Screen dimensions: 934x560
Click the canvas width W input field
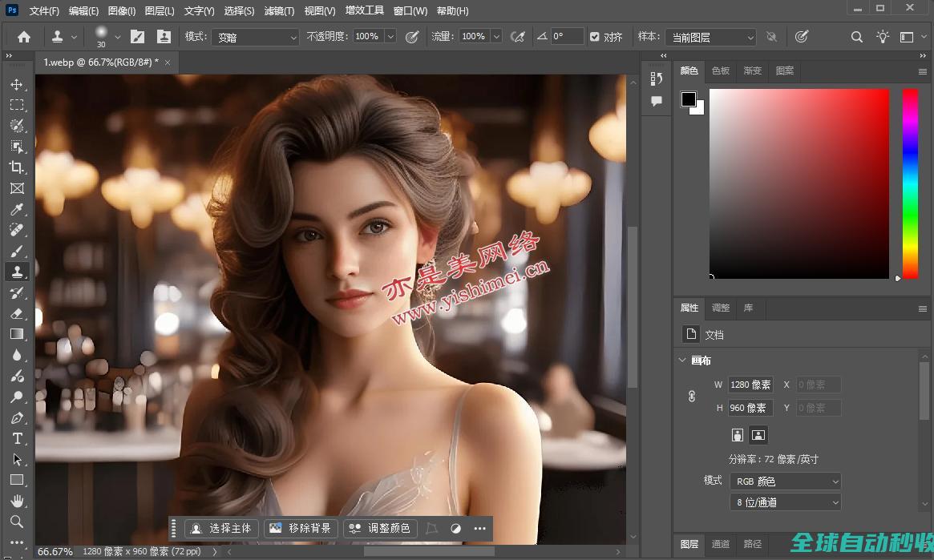(x=750, y=385)
